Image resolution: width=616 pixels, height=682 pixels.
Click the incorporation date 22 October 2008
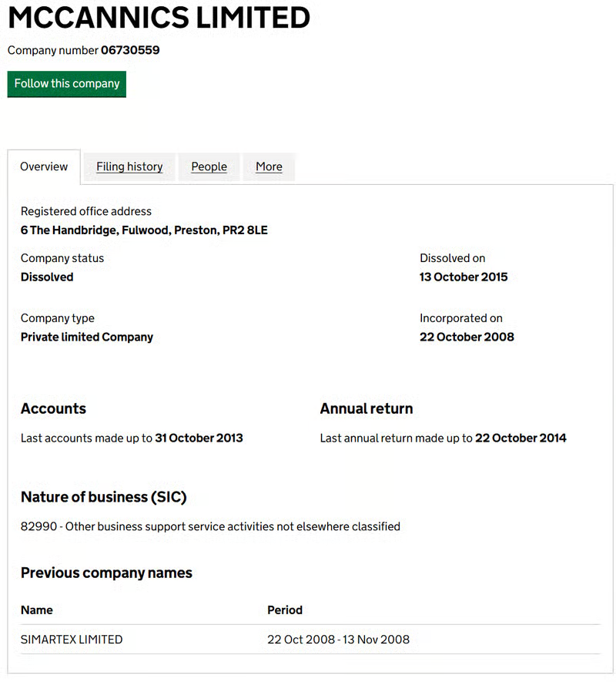pos(467,338)
